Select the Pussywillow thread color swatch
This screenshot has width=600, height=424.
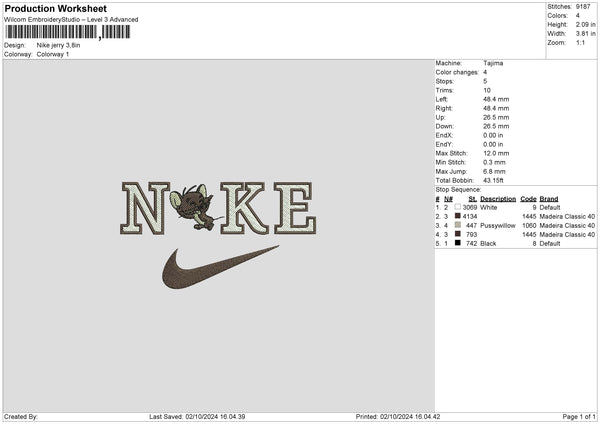458,225
